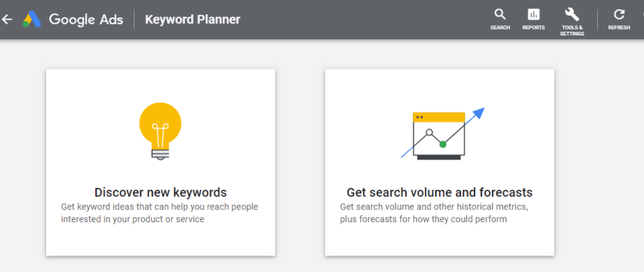
Task: Open Tools & Settings wrench icon
Action: coord(571,15)
